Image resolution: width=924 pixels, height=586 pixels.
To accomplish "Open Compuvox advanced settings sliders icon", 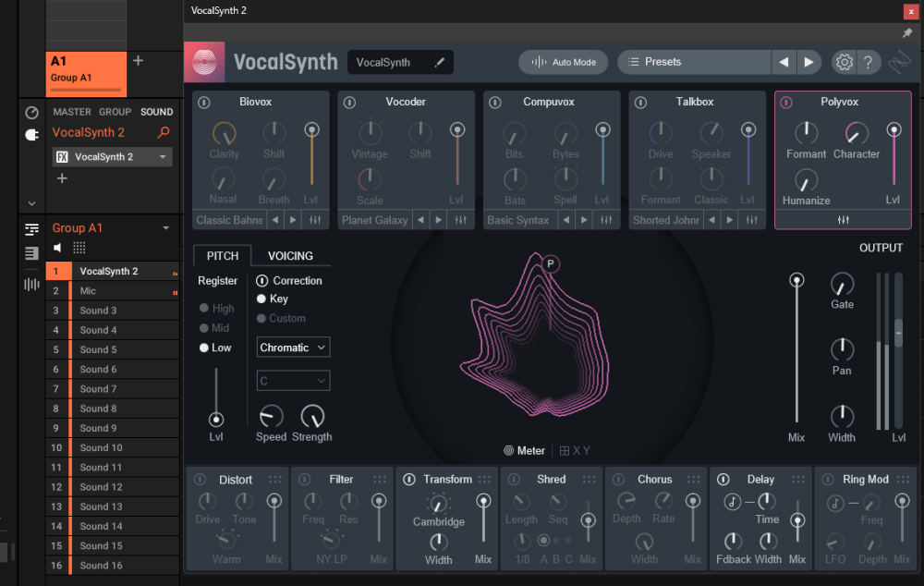I will click(606, 220).
